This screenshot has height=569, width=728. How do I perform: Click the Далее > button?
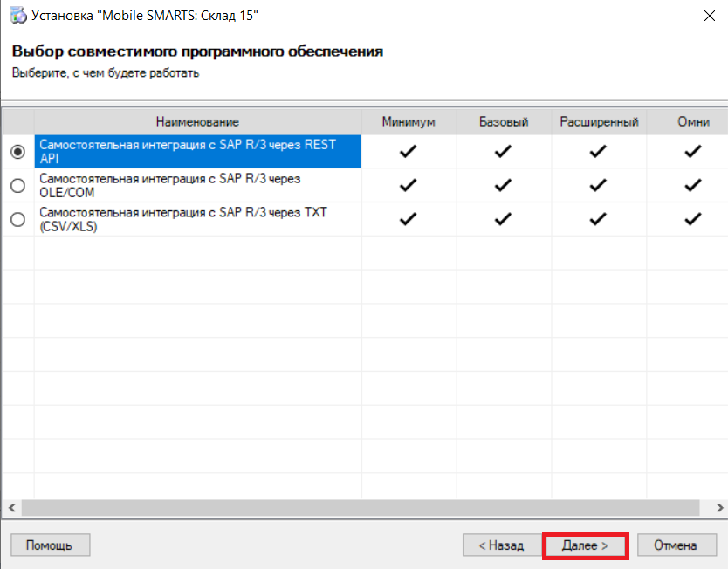click(585, 545)
